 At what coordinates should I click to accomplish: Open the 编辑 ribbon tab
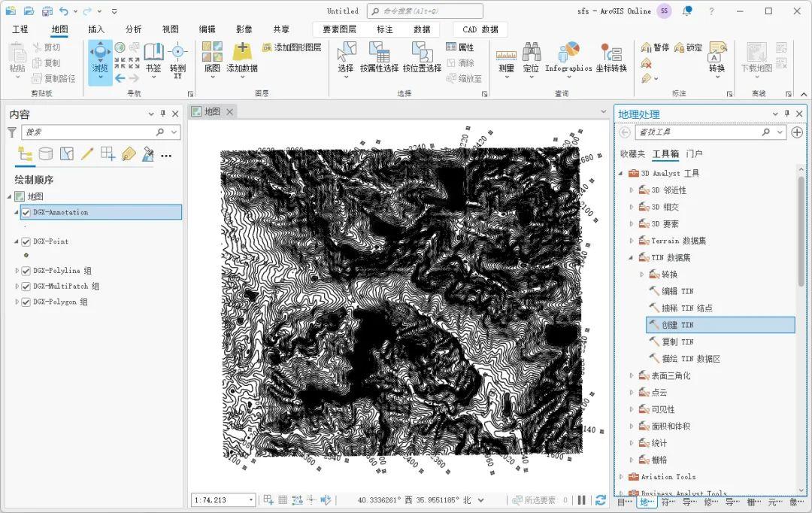pos(208,29)
